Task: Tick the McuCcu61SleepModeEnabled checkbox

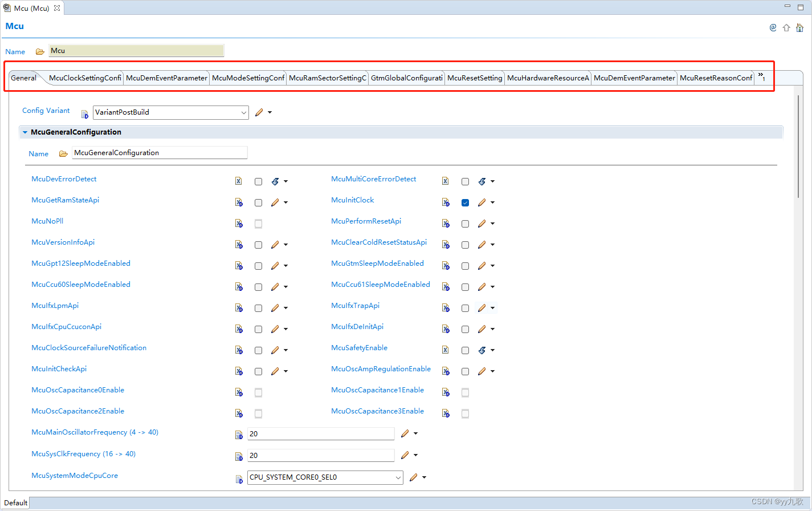Action: [x=465, y=287]
